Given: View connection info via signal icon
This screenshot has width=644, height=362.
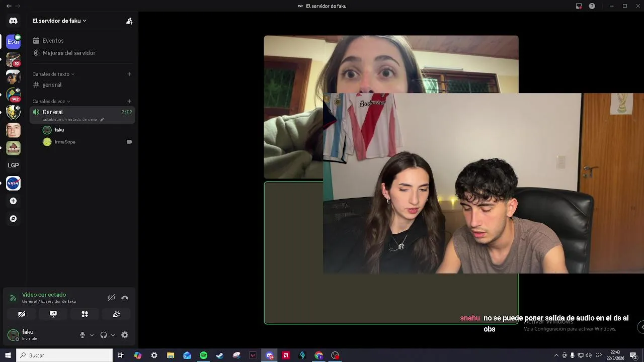Looking at the screenshot, I should (13, 298).
